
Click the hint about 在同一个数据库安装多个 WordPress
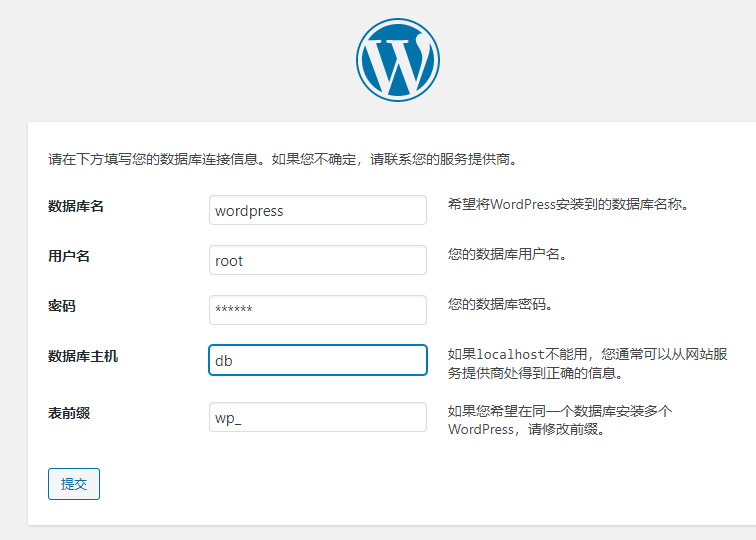560,420
